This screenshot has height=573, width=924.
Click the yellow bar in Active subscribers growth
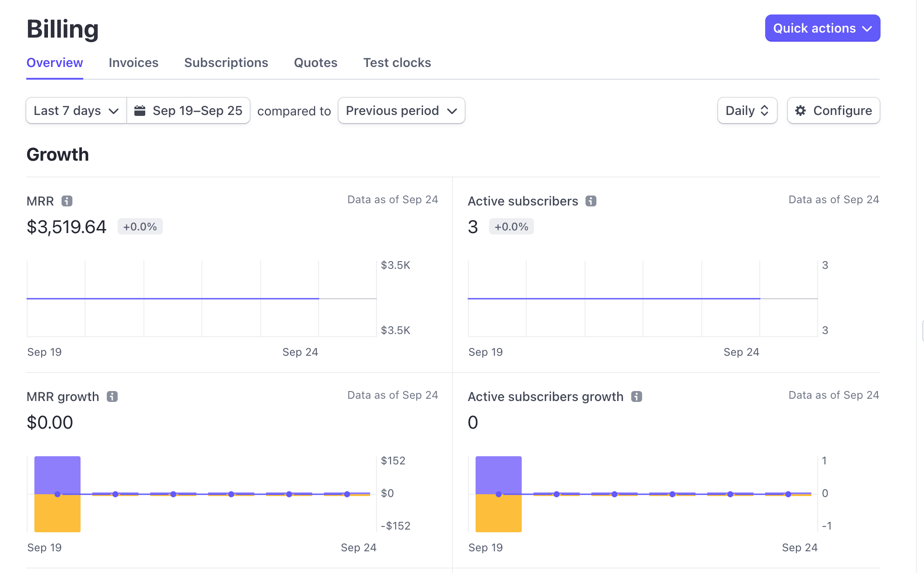click(x=498, y=514)
